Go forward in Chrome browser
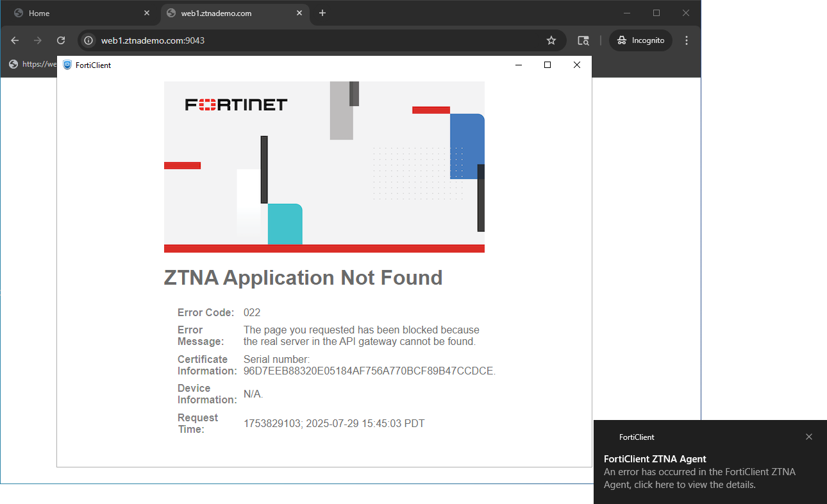 (x=38, y=40)
